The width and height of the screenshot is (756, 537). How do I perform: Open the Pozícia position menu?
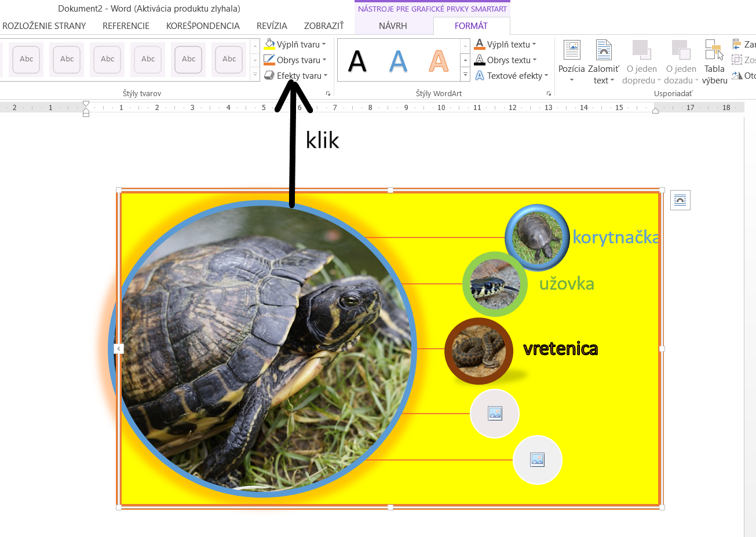pyautogui.click(x=572, y=62)
